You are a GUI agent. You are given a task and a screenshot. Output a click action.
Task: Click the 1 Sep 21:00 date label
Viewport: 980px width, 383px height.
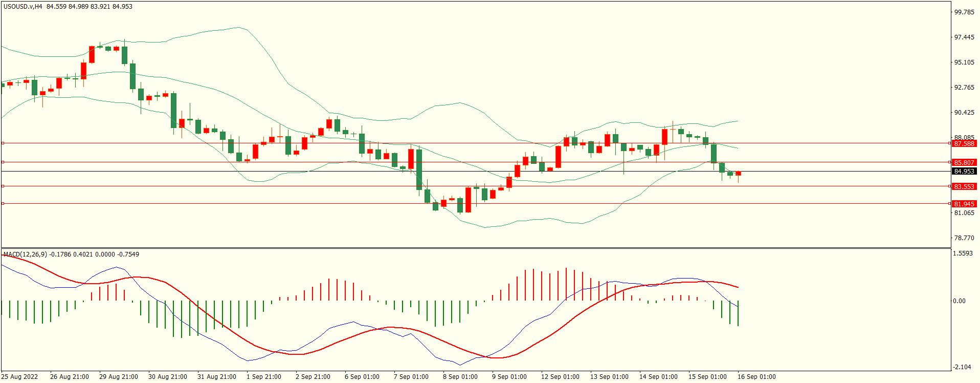click(264, 377)
